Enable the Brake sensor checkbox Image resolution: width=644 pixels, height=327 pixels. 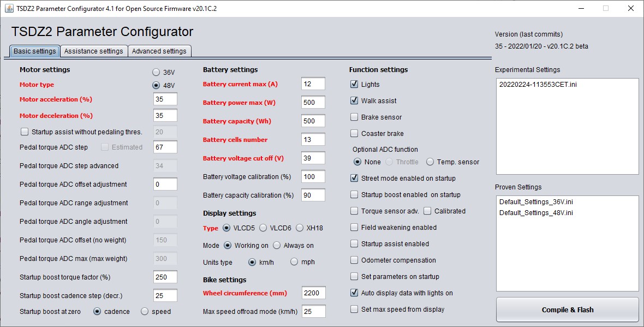click(354, 117)
